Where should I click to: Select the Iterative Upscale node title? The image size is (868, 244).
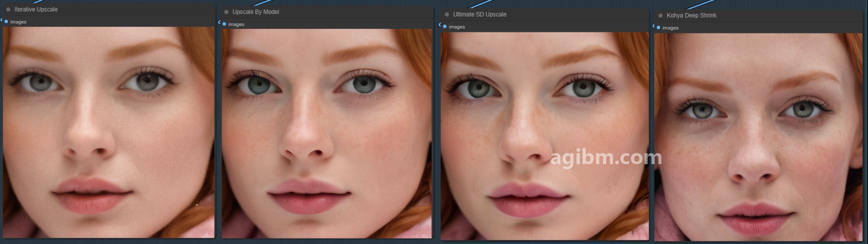36,9
